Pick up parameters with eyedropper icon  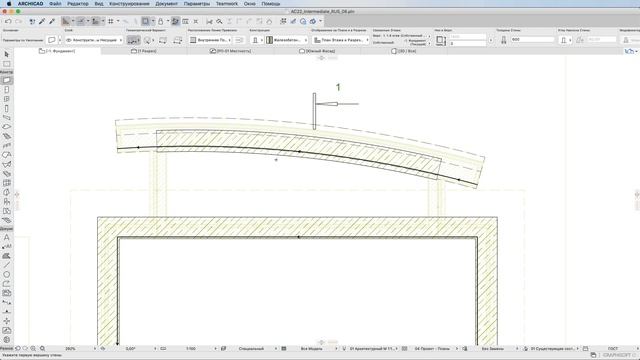(42, 21)
